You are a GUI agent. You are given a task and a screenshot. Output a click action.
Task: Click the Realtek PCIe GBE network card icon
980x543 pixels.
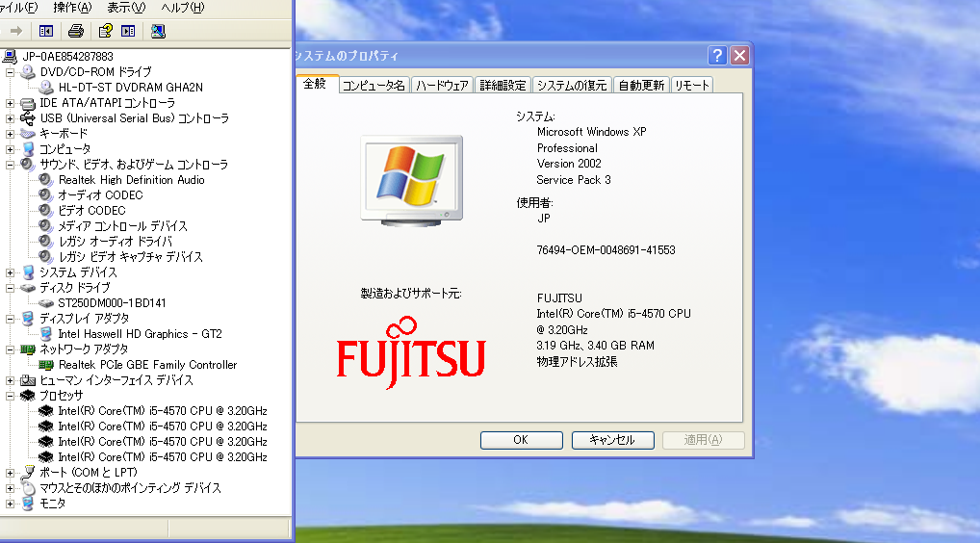point(45,364)
